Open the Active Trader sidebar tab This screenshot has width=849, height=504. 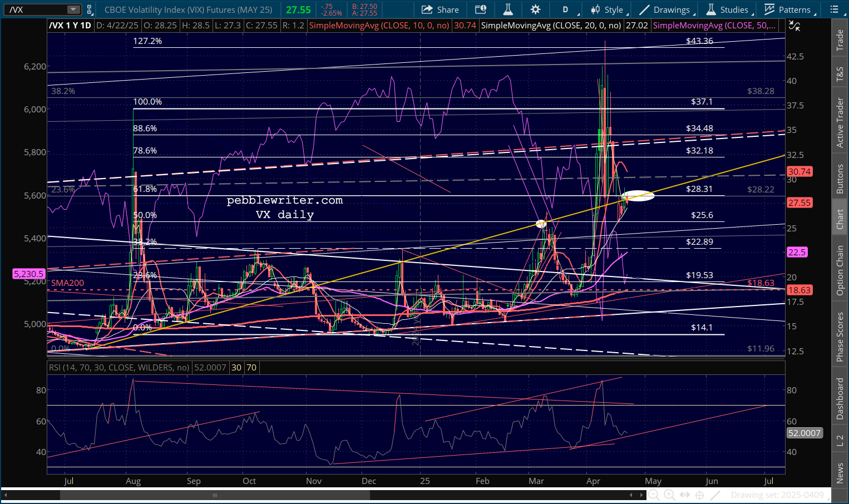[840, 123]
